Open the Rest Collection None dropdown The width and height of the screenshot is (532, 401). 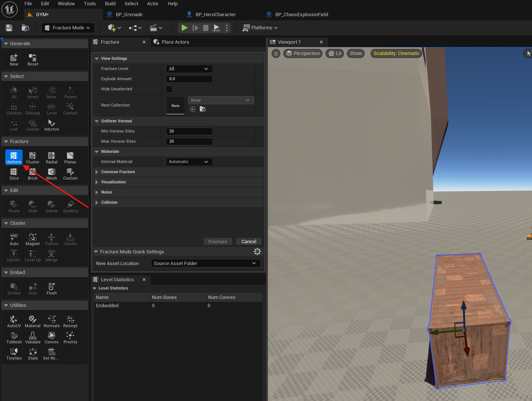[221, 100]
